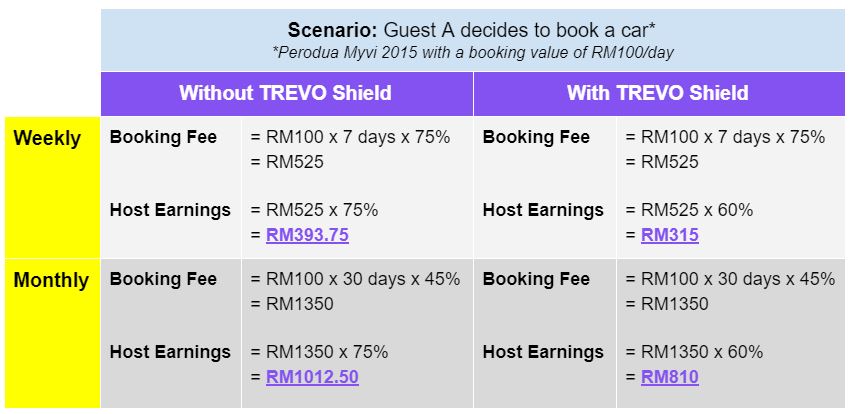Open the RM1012.50 host earnings link
This screenshot has width=849, height=414.
point(312,377)
